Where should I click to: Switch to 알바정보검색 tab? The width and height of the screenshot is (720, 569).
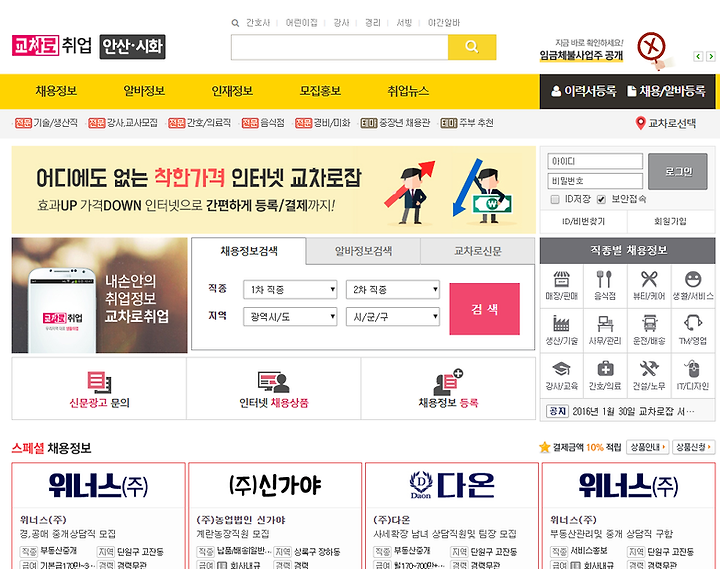[x=363, y=251]
